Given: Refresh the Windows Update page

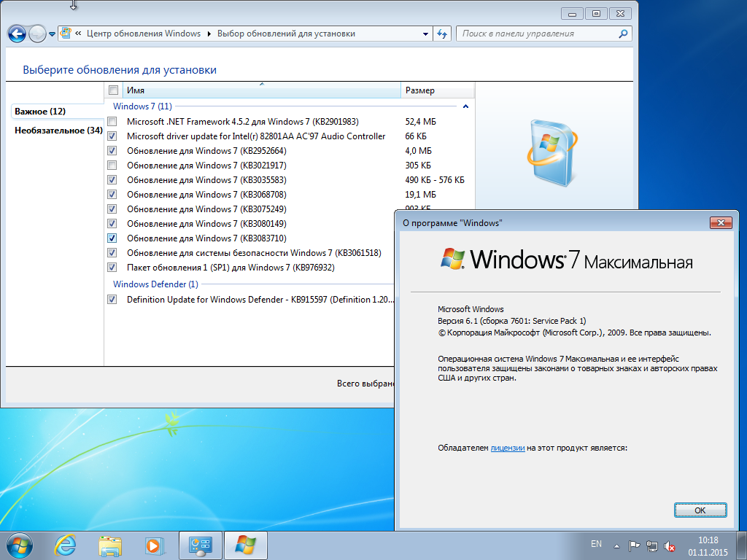Looking at the screenshot, I should coord(442,34).
